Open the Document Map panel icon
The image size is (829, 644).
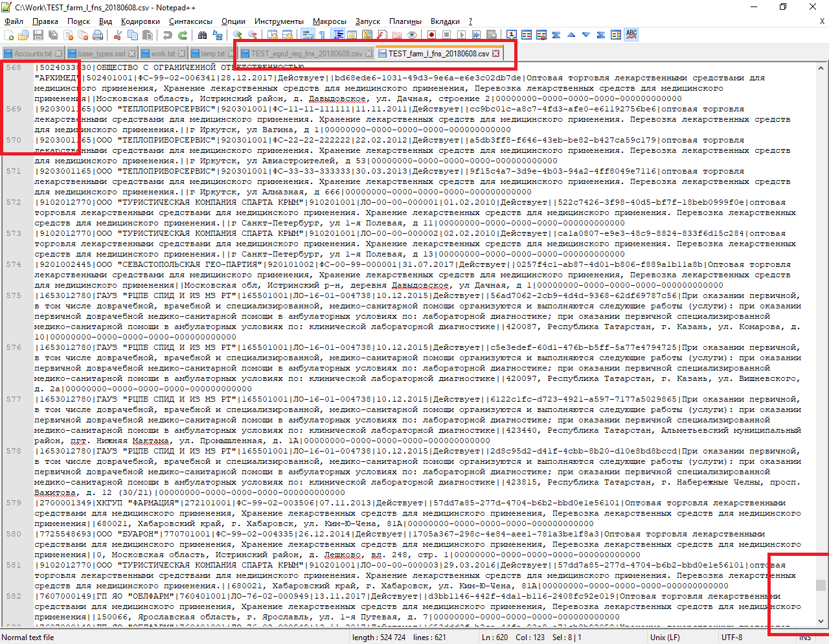click(367, 35)
